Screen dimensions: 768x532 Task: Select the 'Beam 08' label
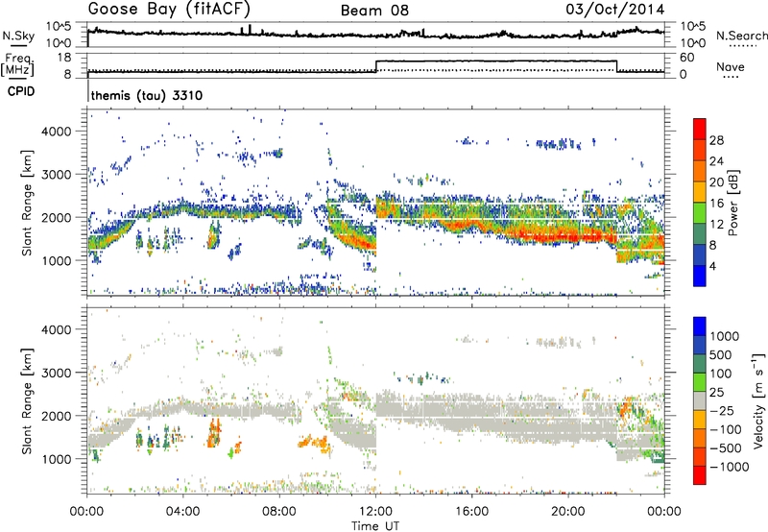(x=374, y=11)
